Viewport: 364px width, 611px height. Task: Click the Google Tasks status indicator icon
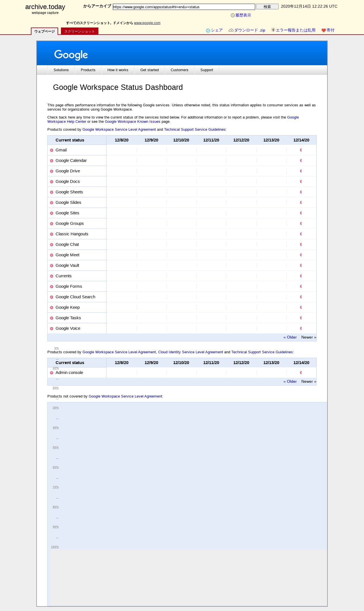52,318
